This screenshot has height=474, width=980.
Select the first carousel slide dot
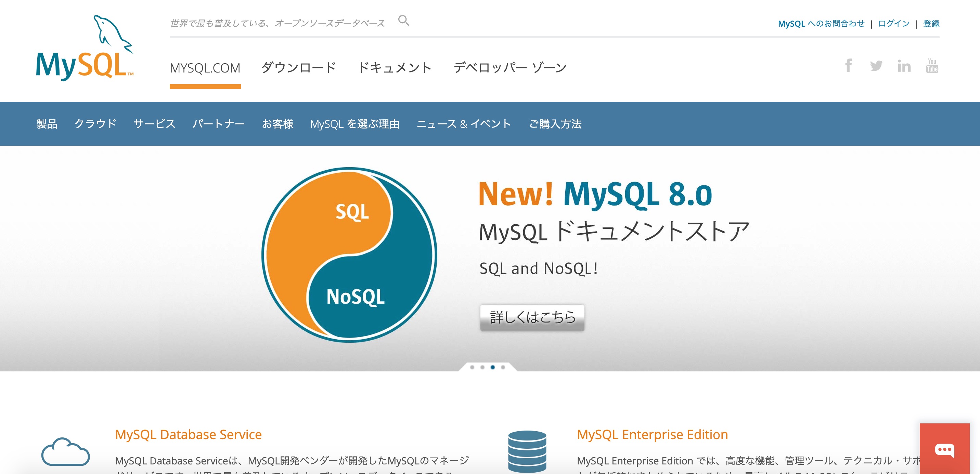[x=472, y=367]
